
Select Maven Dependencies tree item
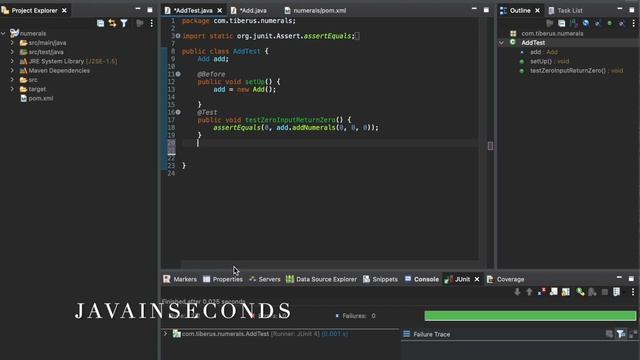point(55,71)
